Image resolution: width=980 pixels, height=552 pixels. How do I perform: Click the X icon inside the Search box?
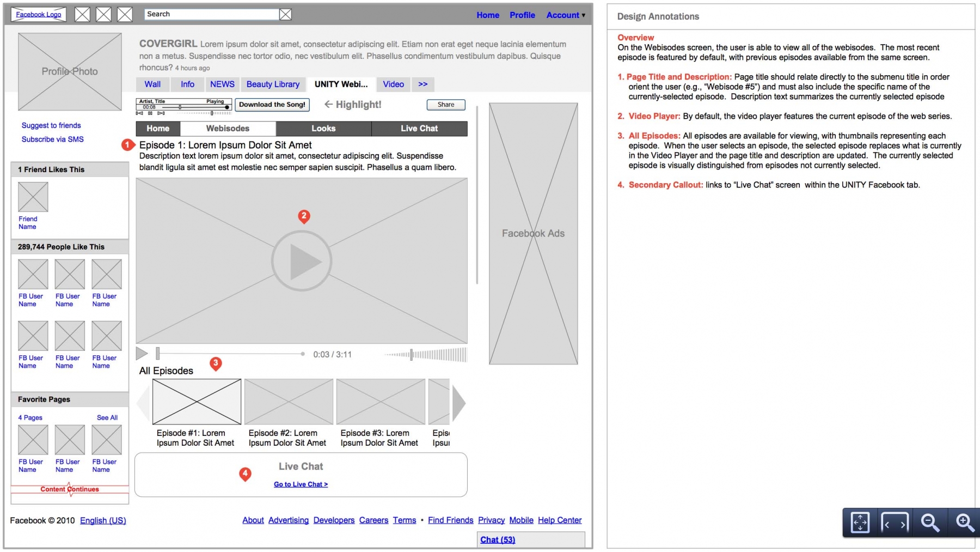285,15
